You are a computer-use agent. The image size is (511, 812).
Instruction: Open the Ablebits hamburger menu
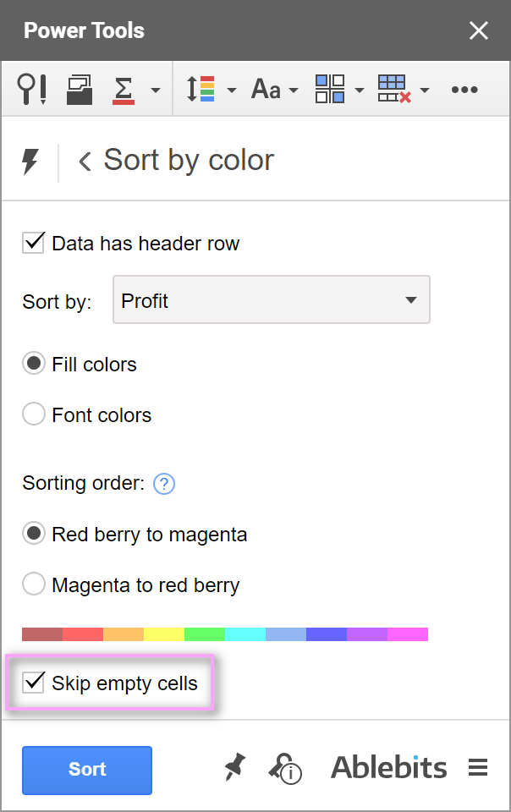click(478, 767)
